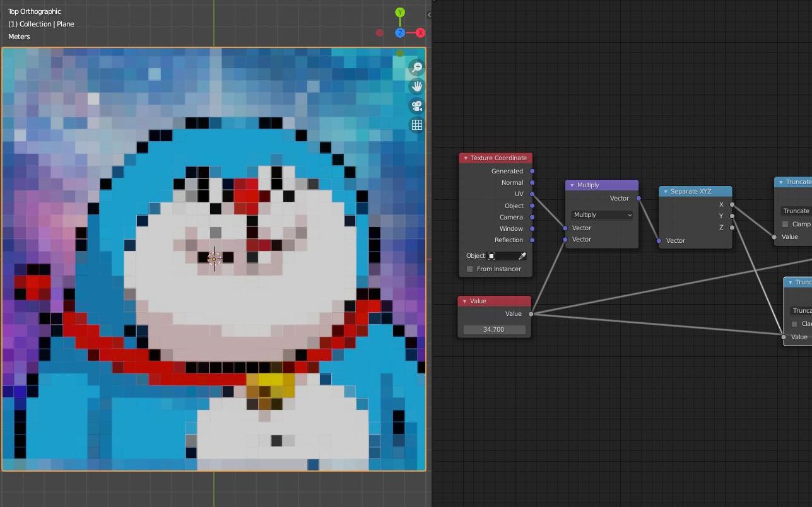
Task: Open Truncate dropdown in the selected node
Action: 801,310
